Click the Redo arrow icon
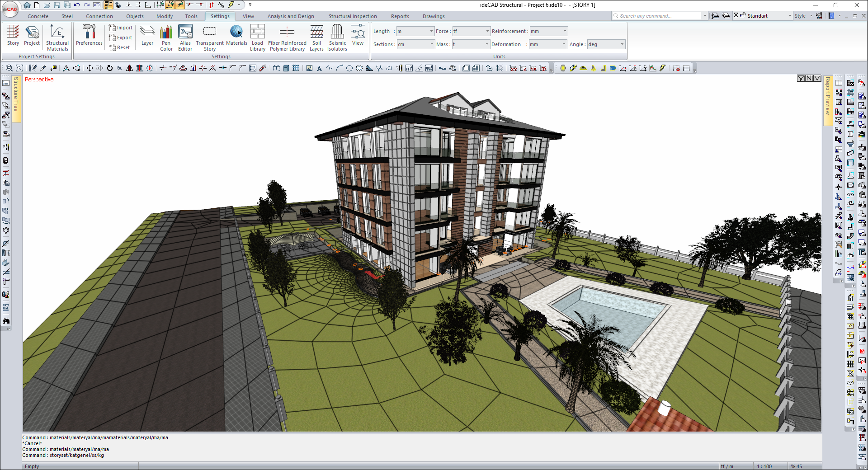868x470 pixels. [x=87, y=5]
